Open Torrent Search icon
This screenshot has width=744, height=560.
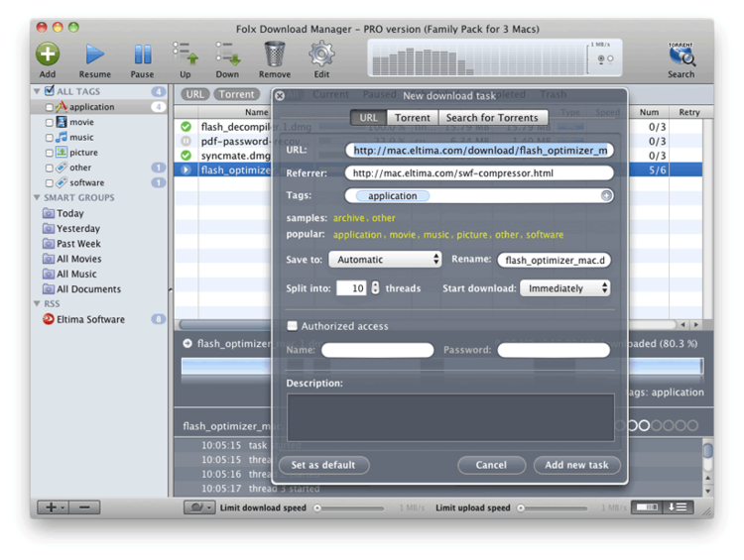point(681,55)
